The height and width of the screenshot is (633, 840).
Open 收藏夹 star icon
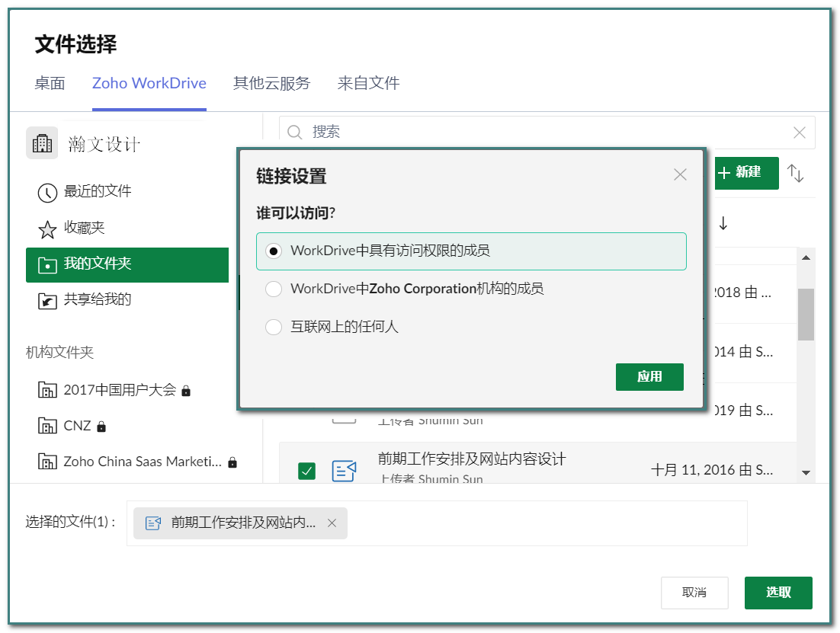(x=47, y=228)
